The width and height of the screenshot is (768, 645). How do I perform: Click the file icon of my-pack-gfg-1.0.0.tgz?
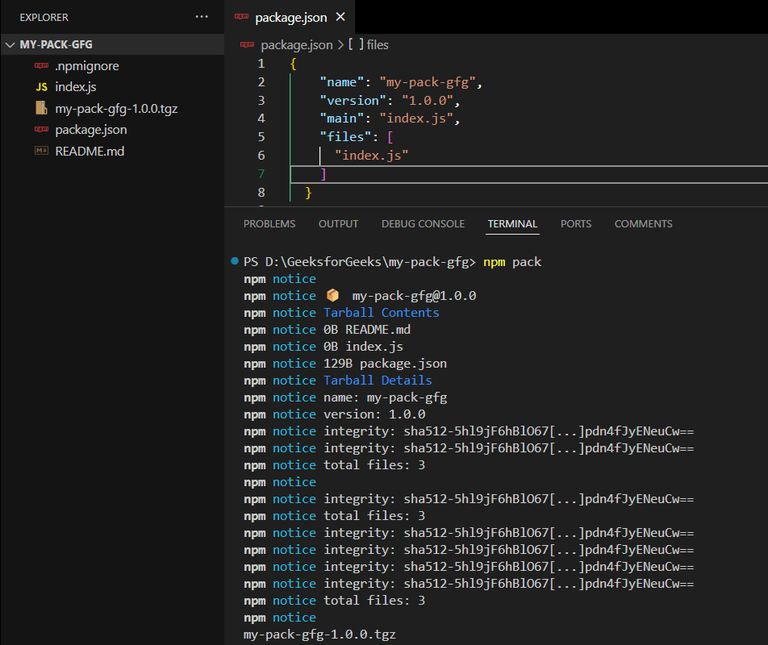coord(41,109)
